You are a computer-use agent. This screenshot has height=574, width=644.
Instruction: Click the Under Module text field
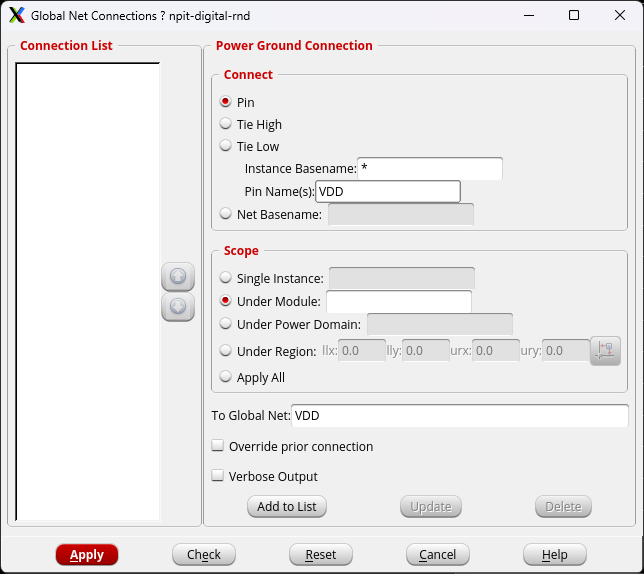(399, 301)
